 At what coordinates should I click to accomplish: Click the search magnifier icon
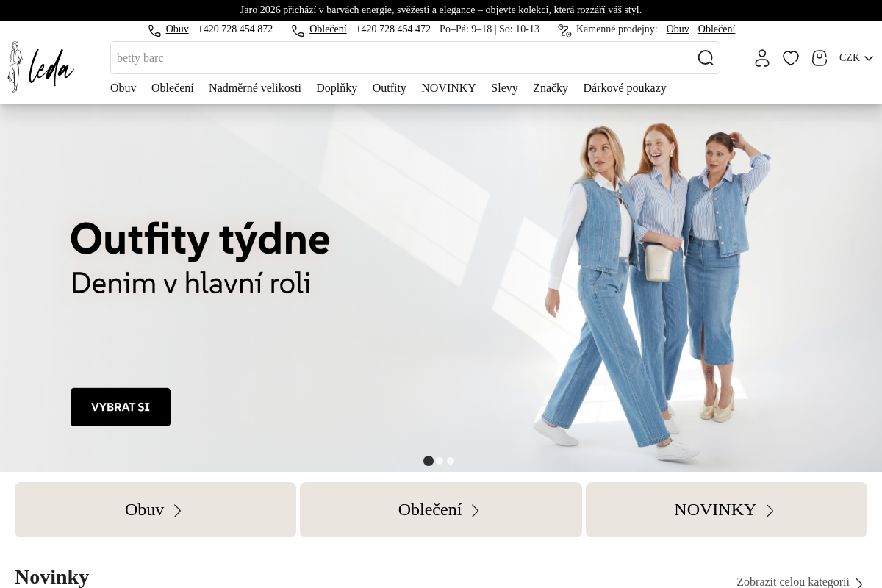[705, 58]
